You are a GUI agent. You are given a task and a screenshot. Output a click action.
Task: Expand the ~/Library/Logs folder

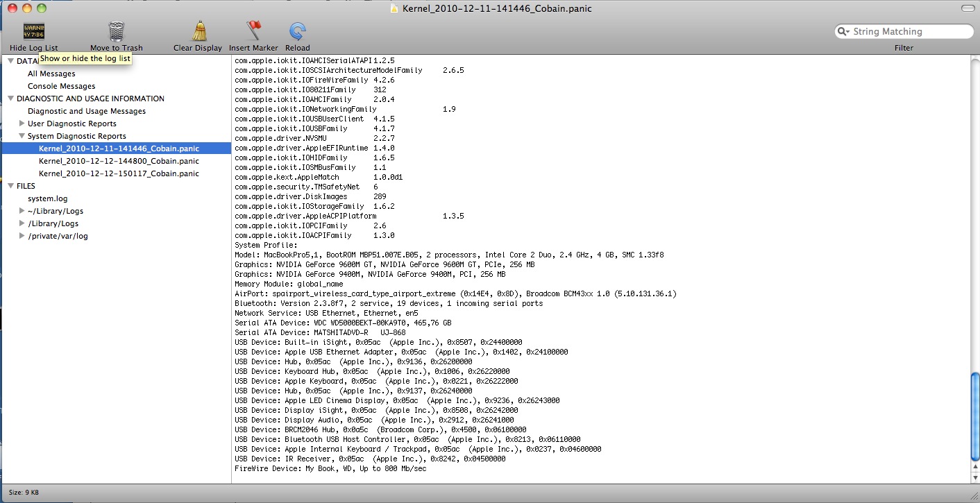click(x=22, y=211)
